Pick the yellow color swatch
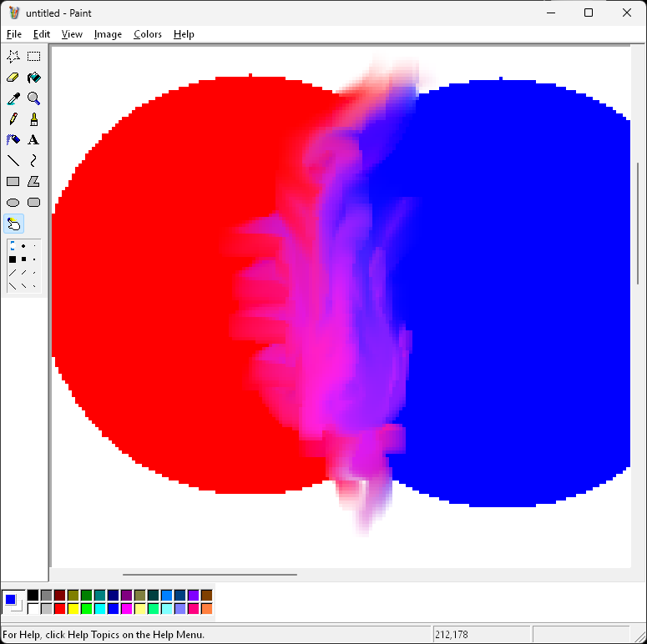Viewport: 647px width, 644px height. pyautogui.click(x=73, y=608)
